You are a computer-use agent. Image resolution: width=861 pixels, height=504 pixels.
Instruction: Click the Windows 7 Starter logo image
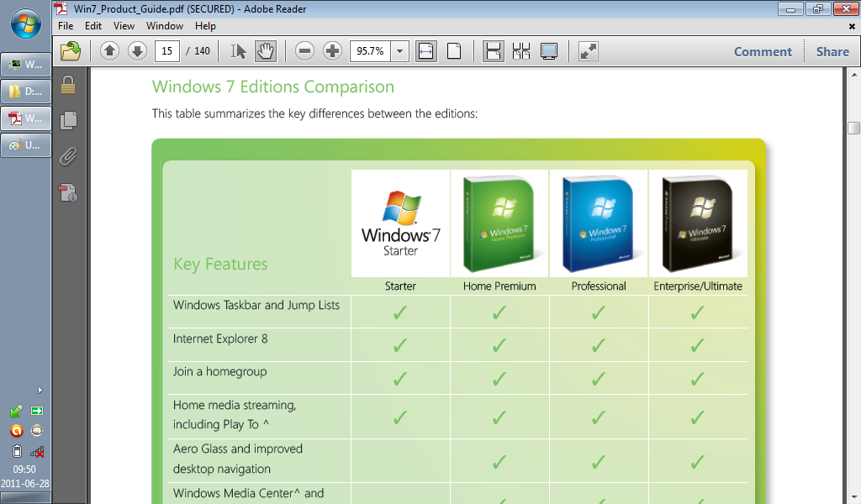coord(400,223)
